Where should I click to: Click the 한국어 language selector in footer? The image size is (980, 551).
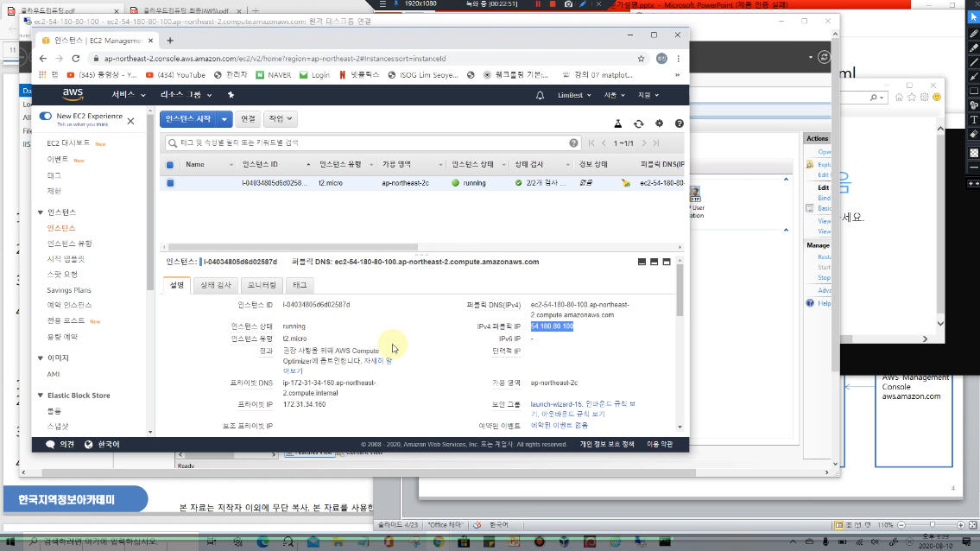(102, 445)
